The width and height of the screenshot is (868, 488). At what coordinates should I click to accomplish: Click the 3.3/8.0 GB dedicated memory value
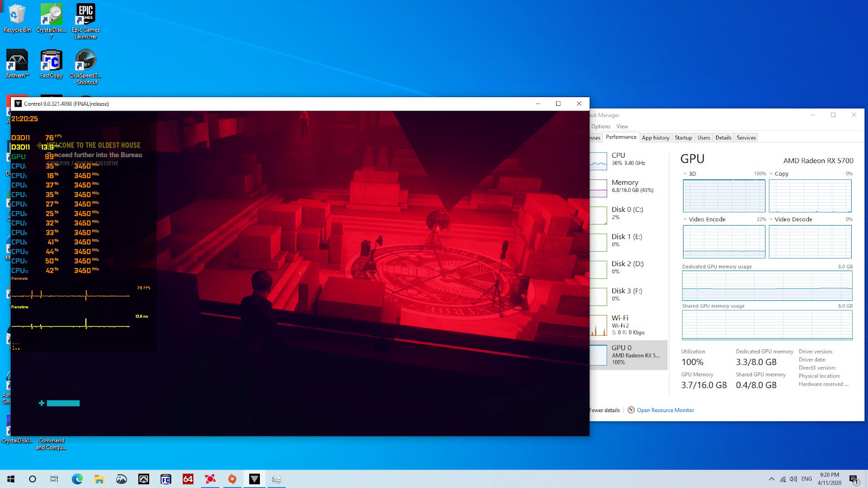[756, 362]
